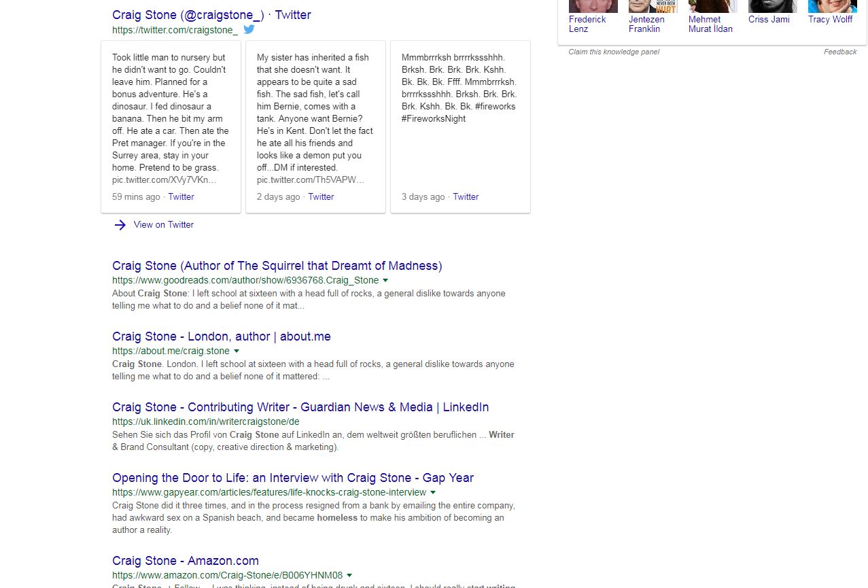Click the gapyear.com article URL text
The width and height of the screenshot is (868, 588).
click(269, 492)
